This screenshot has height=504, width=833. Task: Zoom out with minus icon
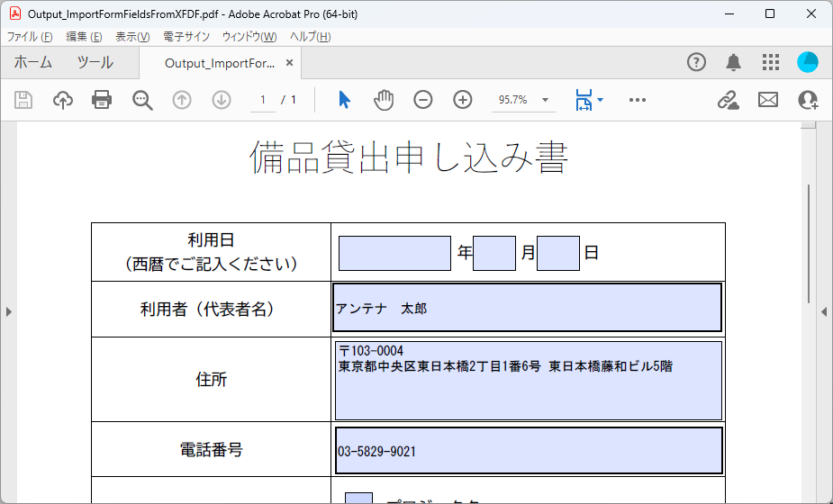pyautogui.click(x=423, y=100)
